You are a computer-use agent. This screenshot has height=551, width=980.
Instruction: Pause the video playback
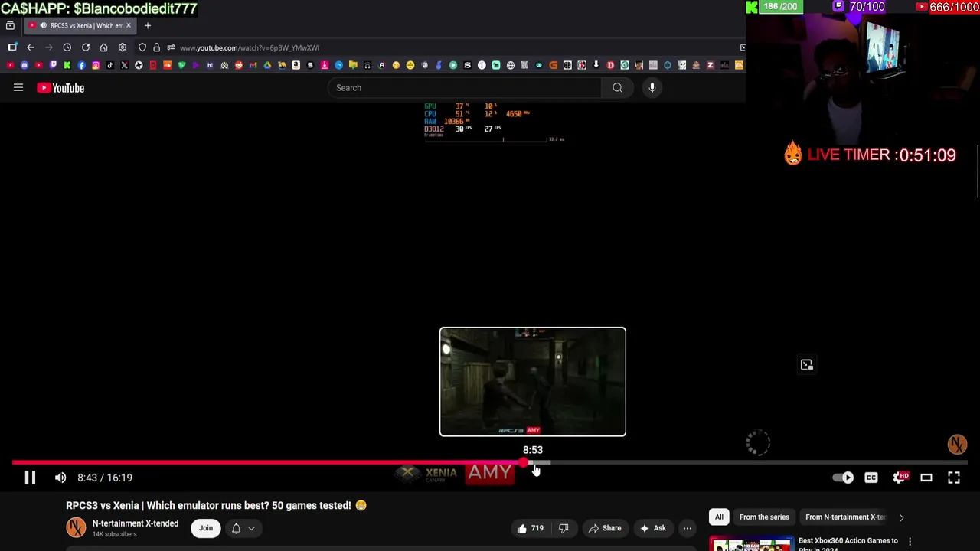tap(30, 478)
